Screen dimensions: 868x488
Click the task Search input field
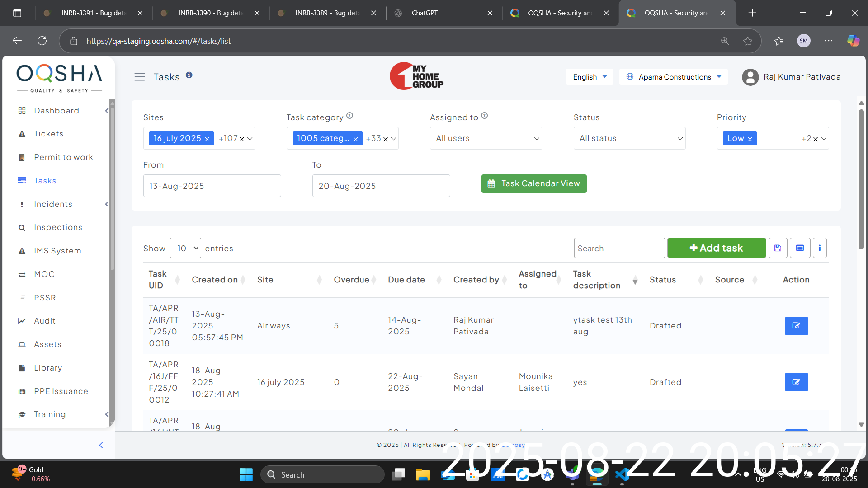point(619,248)
